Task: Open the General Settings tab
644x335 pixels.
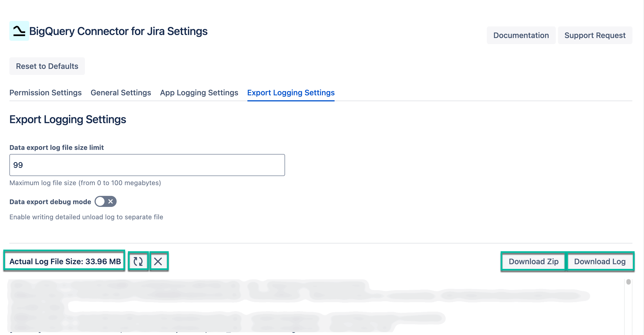Action: tap(120, 93)
